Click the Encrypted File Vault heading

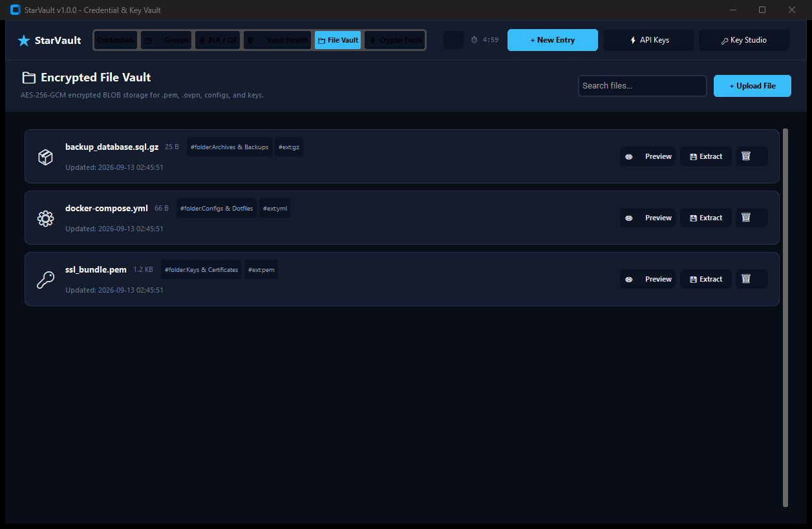coord(96,78)
